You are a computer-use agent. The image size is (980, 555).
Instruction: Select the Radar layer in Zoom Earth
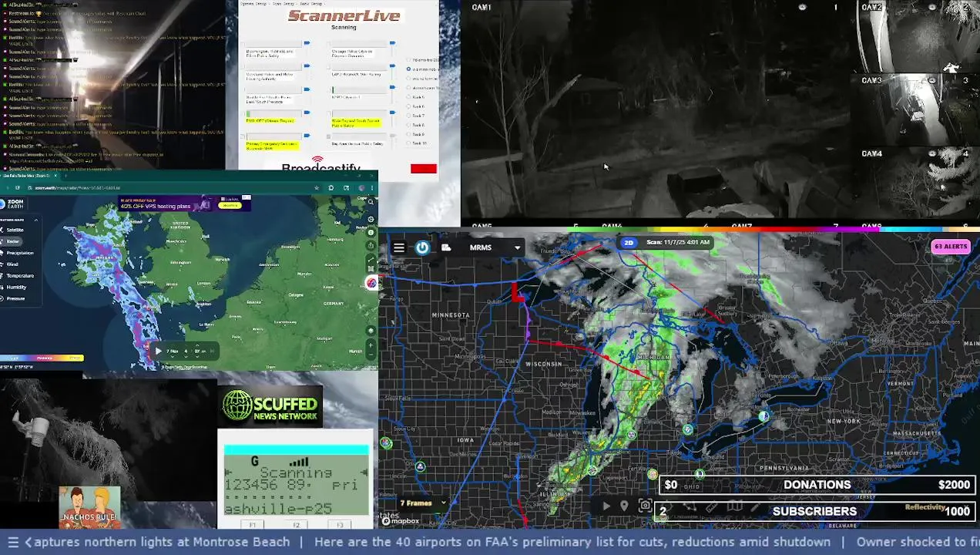11,241
